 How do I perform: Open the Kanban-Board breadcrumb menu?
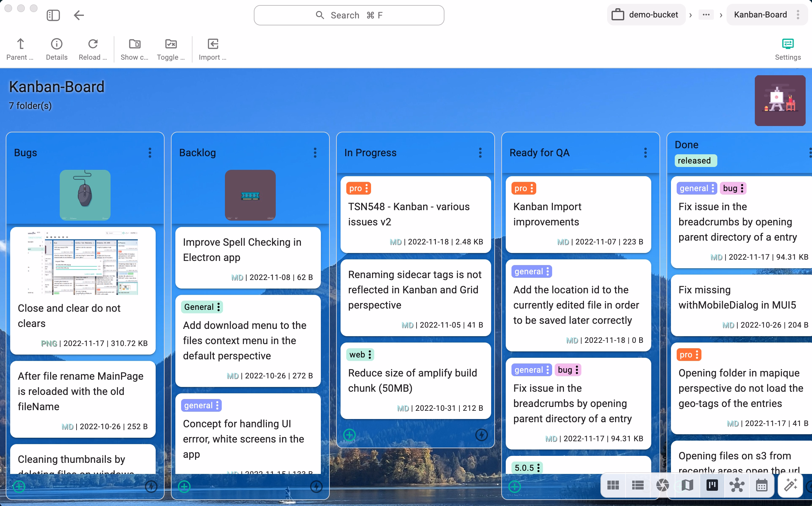[x=798, y=14]
